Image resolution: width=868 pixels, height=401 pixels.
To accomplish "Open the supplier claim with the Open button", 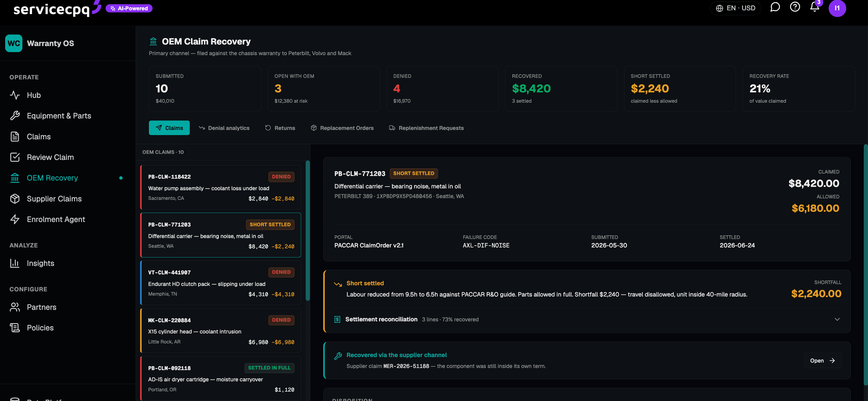I will coord(823,360).
